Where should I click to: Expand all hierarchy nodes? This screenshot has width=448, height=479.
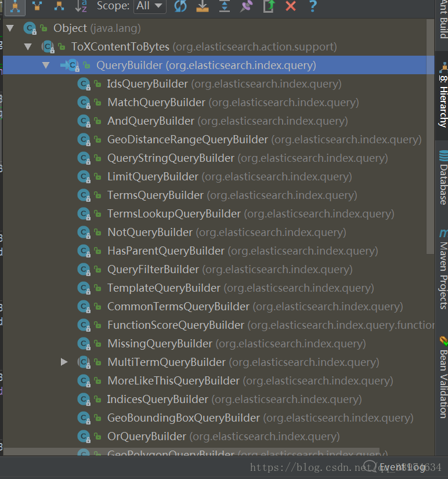[225, 6]
